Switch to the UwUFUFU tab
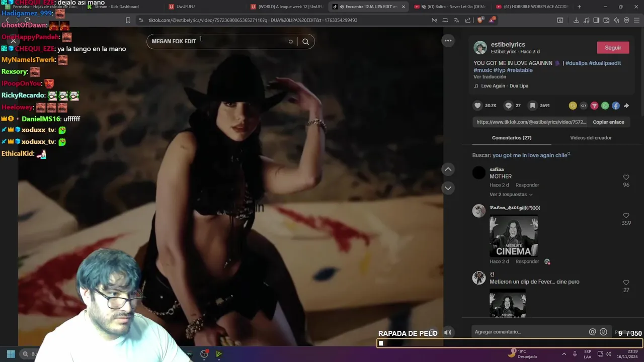 (x=205, y=7)
